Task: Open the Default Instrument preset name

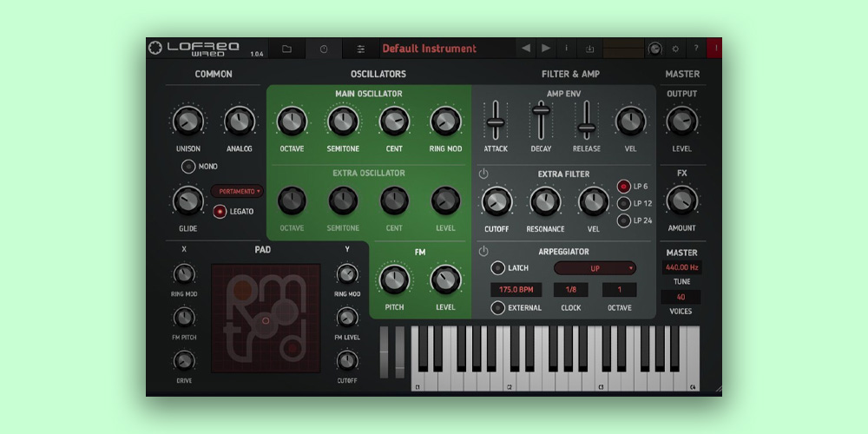Action: coord(430,49)
